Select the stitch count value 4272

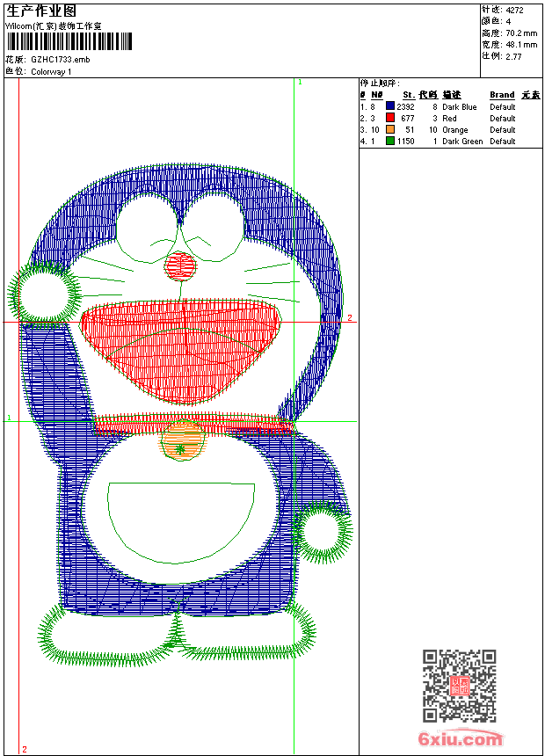tap(514, 11)
